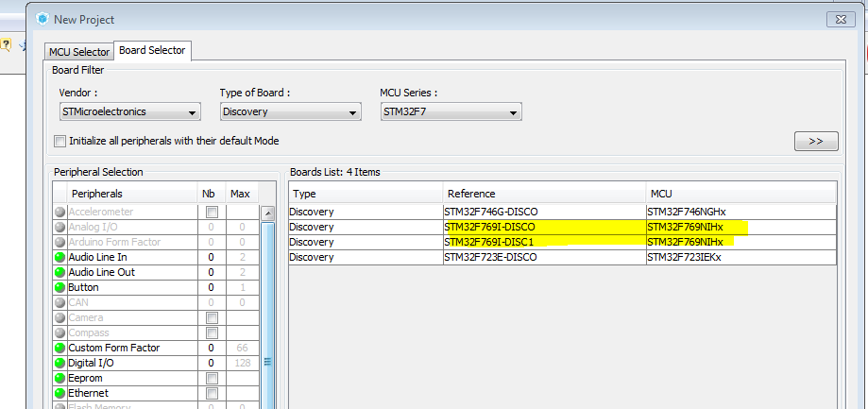Tick the Eeprom checkbox
The height and width of the screenshot is (409, 868).
tap(212, 378)
